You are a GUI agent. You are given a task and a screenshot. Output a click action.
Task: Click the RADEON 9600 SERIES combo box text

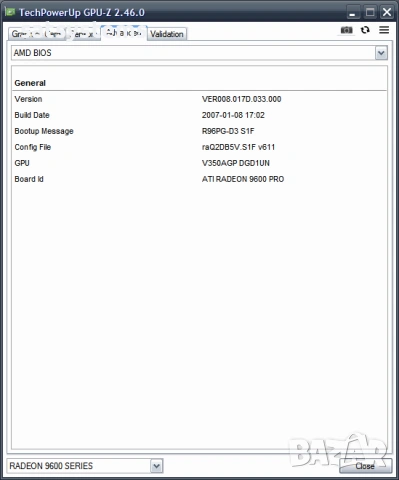click(51, 466)
